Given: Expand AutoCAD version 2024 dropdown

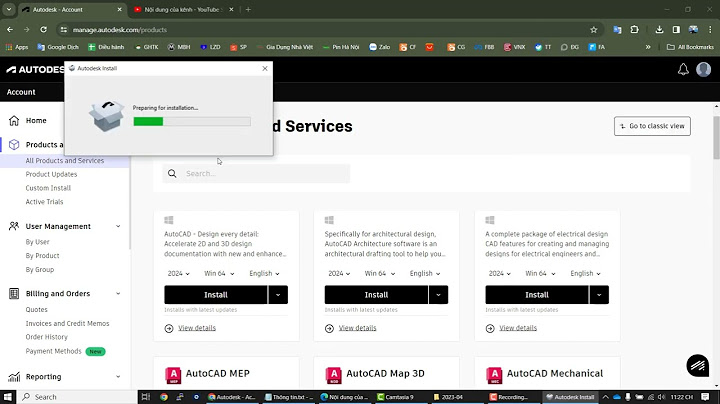Looking at the screenshot, I should click(x=178, y=273).
